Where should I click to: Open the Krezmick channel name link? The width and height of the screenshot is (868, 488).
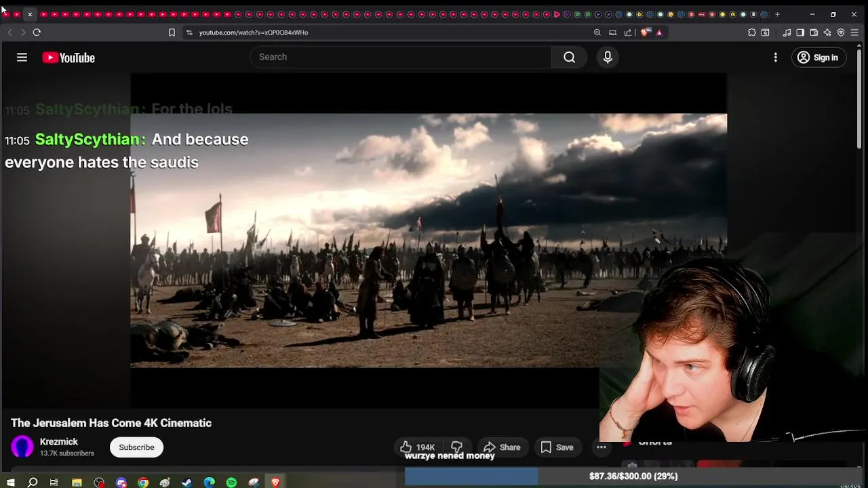pos(59,442)
